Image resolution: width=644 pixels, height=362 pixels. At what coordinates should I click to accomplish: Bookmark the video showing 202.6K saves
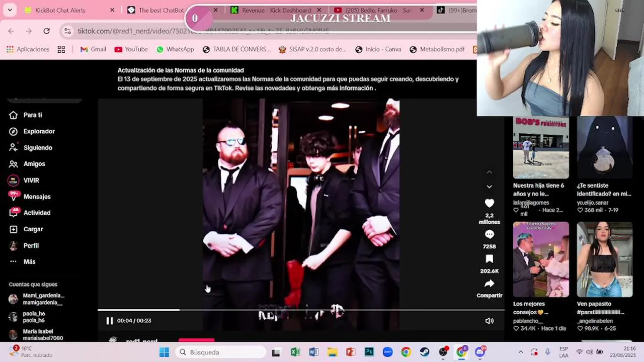489,259
